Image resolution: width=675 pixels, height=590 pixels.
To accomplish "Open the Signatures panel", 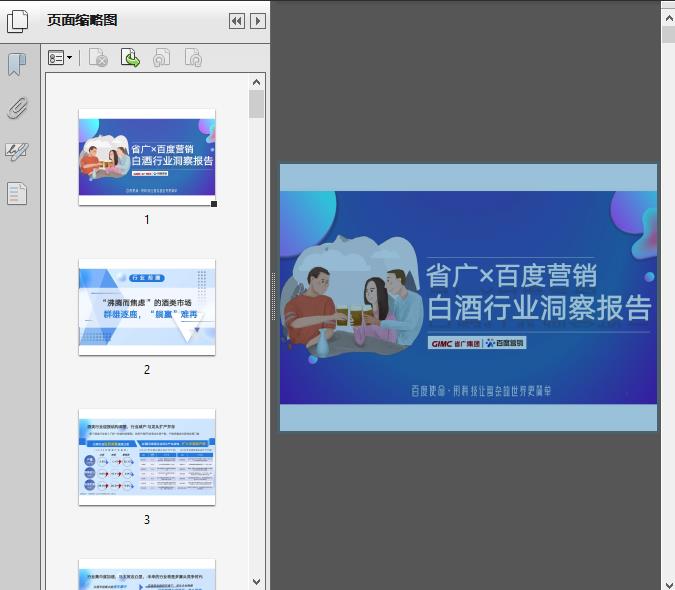I will [17, 151].
